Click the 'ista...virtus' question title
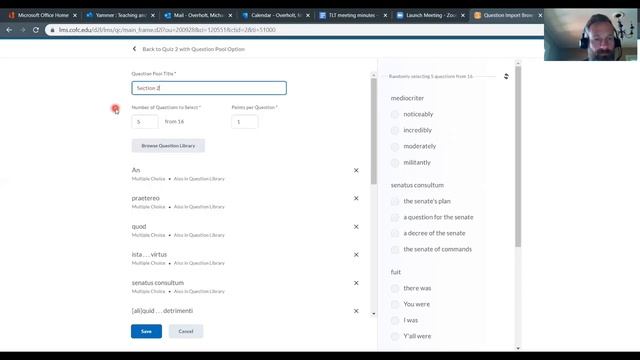 click(x=149, y=254)
